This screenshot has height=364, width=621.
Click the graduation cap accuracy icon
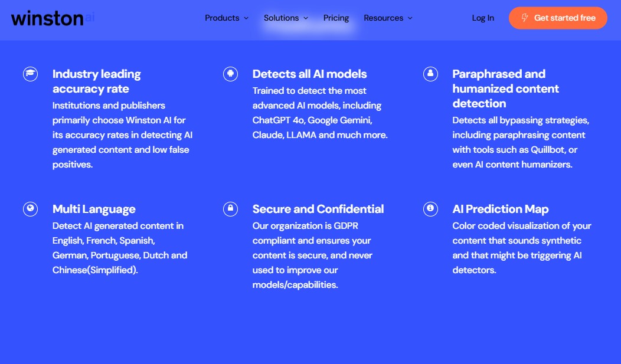coord(30,74)
